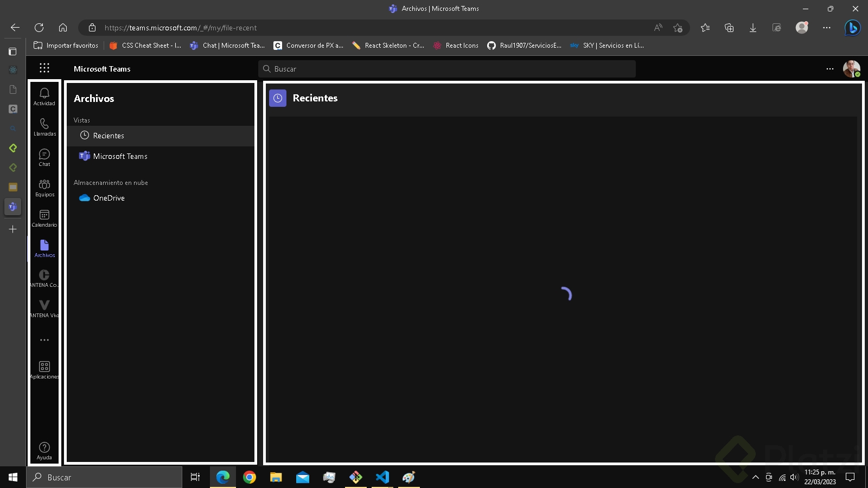Click the React Icons bookmark
The height and width of the screenshot is (488, 868).
[456, 46]
